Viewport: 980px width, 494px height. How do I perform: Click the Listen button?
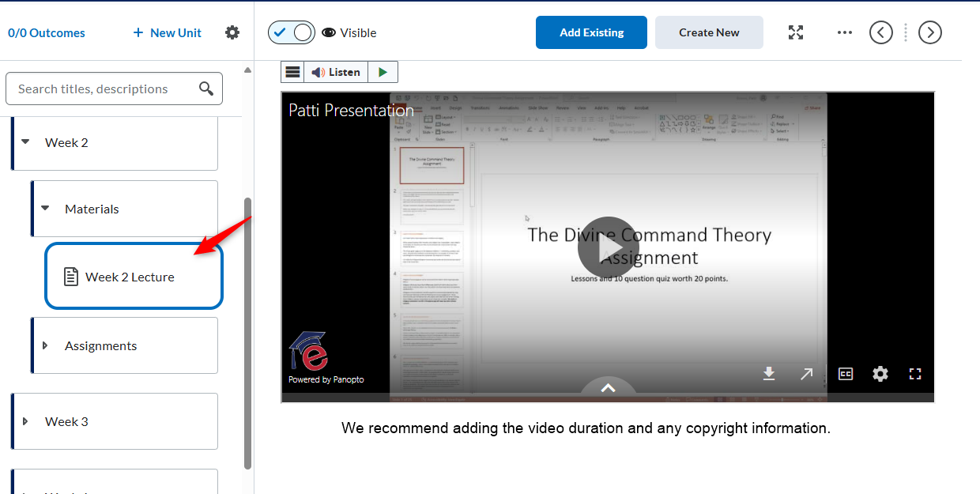coord(336,72)
